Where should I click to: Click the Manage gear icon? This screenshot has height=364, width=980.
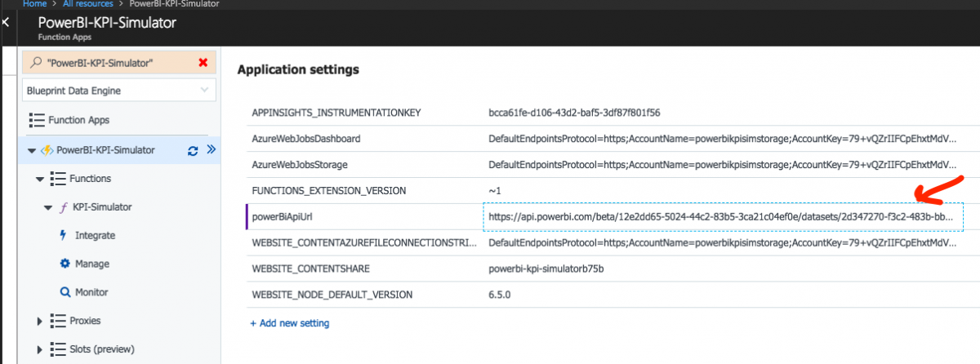click(65, 264)
